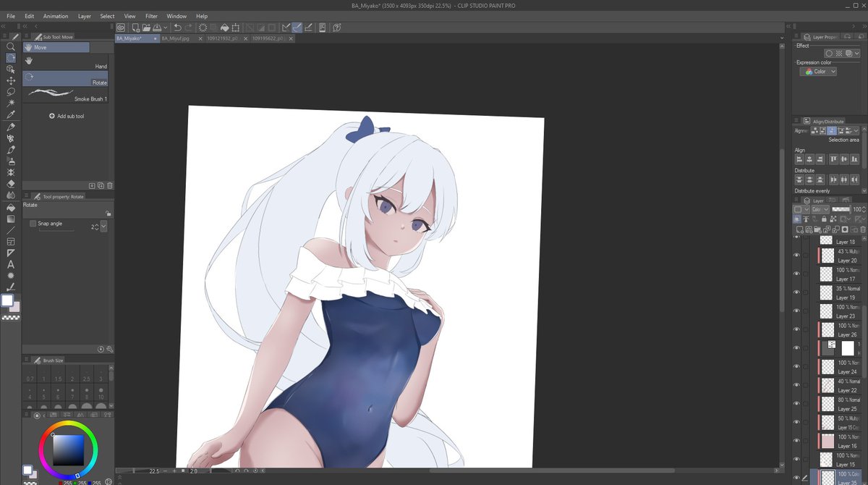The height and width of the screenshot is (485, 868).
Task: Hide Layer 19 with eye icon
Action: click(x=796, y=292)
